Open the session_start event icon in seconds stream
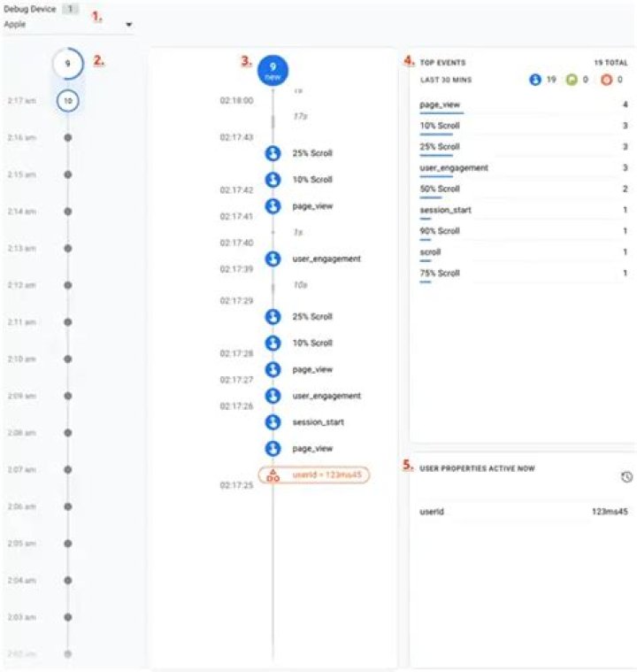The height and width of the screenshot is (672, 637). (272, 422)
